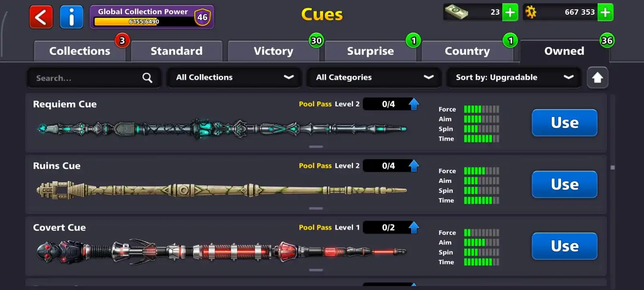Upgrade Requiem Cue via blue arrow
This screenshot has width=644, height=290.
414,104
